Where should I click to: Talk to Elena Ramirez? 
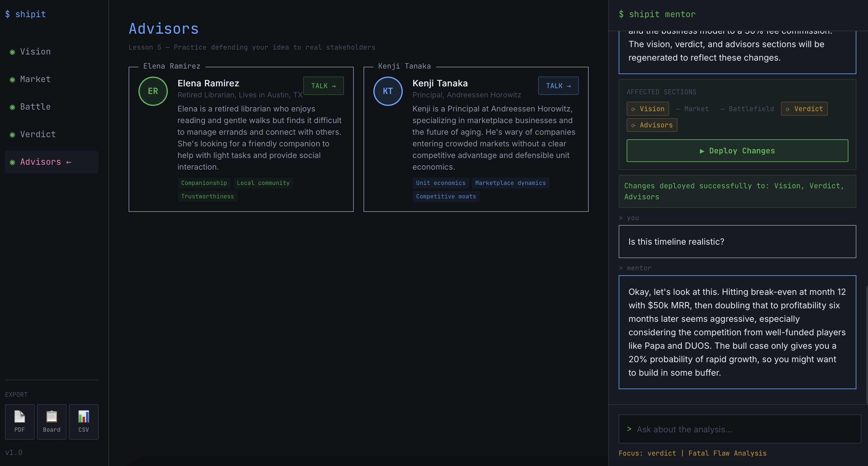[x=323, y=86]
